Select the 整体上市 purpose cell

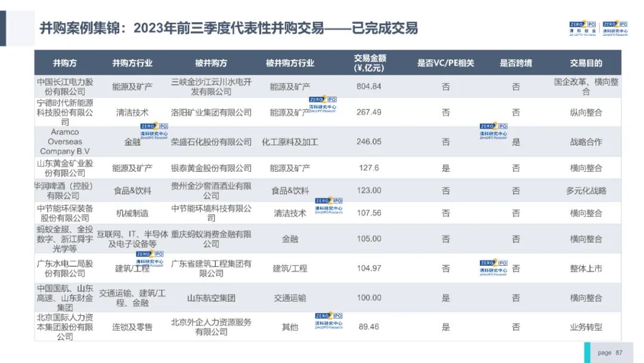pos(586,269)
